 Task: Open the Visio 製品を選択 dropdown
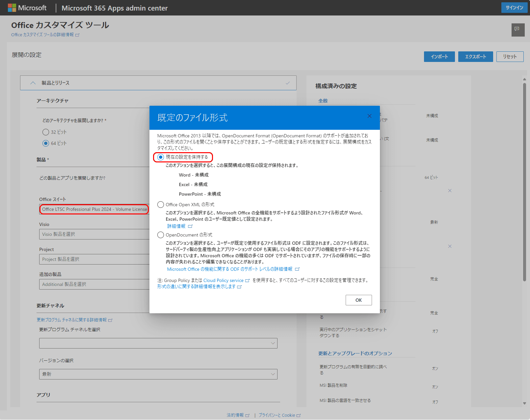point(94,234)
